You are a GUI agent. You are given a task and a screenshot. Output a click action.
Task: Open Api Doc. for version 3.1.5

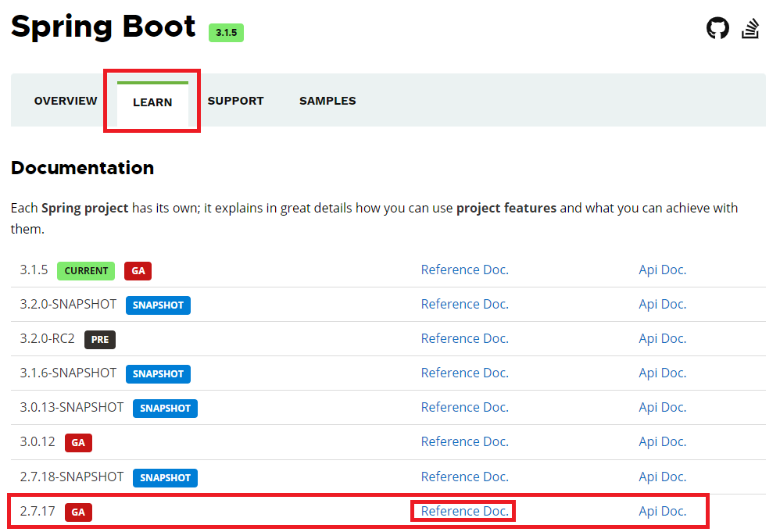pyautogui.click(x=662, y=270)
